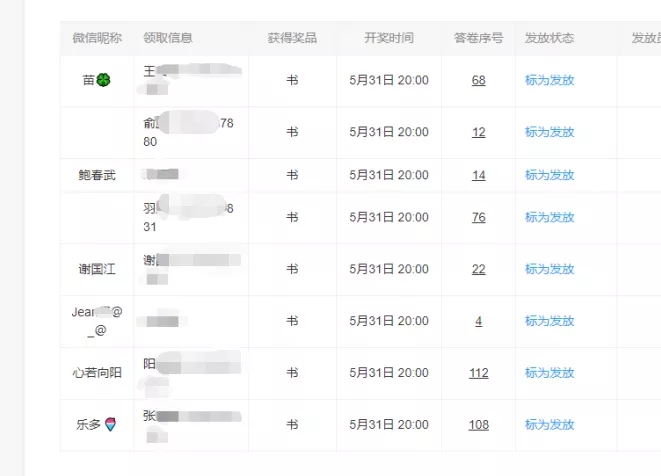The width and height of the screenshot is (661, 476).
Task: Open answer sheet number 76
Action: [478, 217]
